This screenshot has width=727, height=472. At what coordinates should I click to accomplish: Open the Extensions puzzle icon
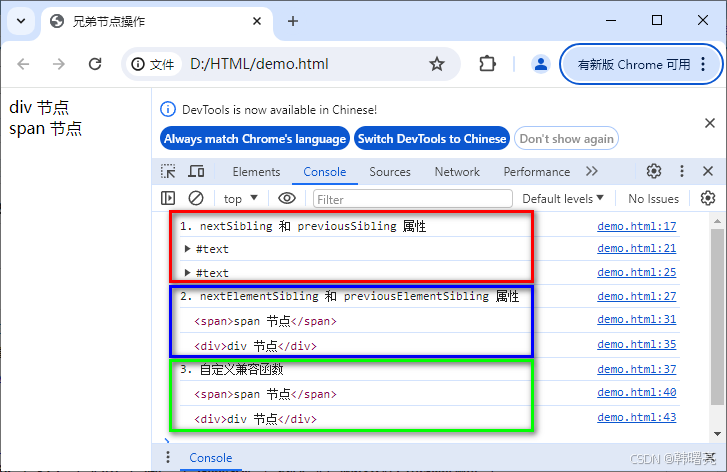(487, 64)
